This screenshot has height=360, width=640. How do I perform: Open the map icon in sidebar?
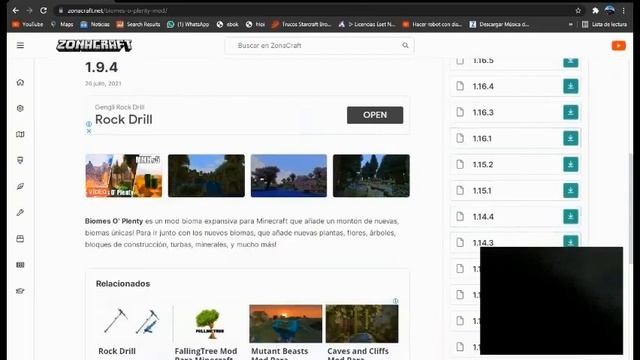(x=20, y=134)
